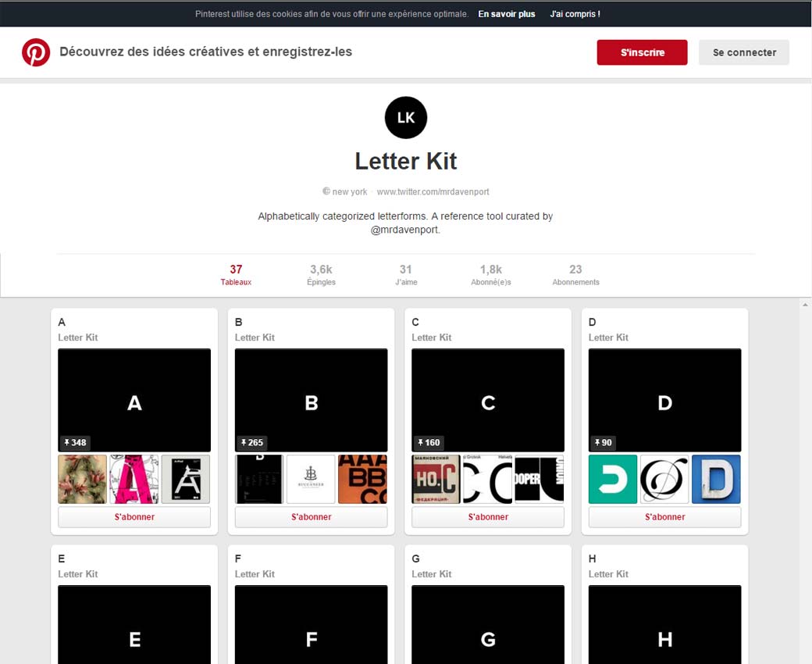Image resolution: width=812 pixels, height=664 pixels.
Task: Click the LK profile avatar
Action: [406, 118]
